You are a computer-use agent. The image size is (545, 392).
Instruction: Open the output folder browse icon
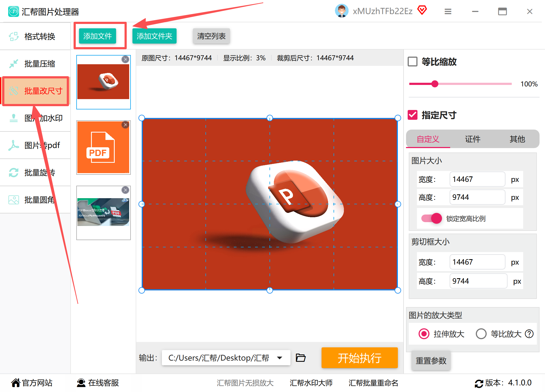point(301,358)
